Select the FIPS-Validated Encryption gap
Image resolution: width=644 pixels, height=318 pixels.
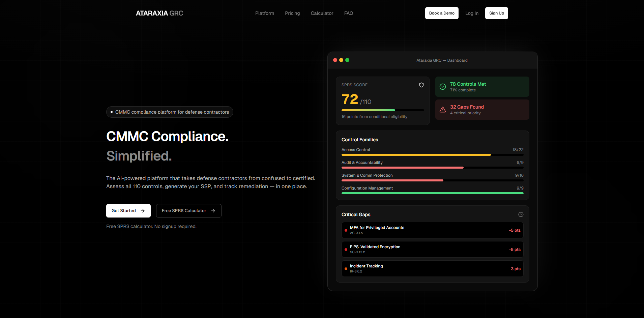click(x=433, y=250)
